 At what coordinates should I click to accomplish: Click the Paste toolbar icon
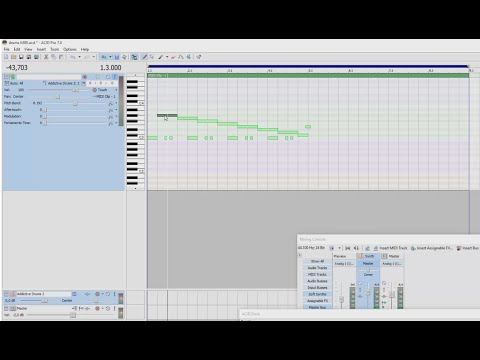pos(61,57)
